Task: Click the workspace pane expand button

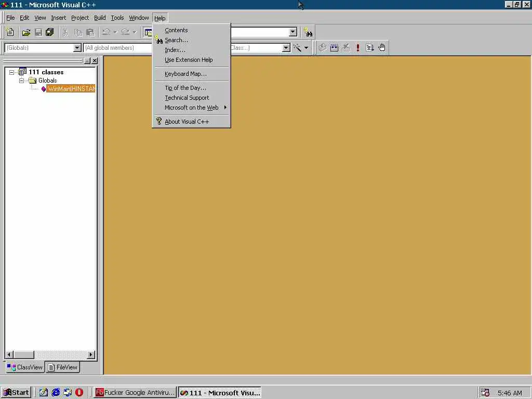Action: tap(87, 61)
